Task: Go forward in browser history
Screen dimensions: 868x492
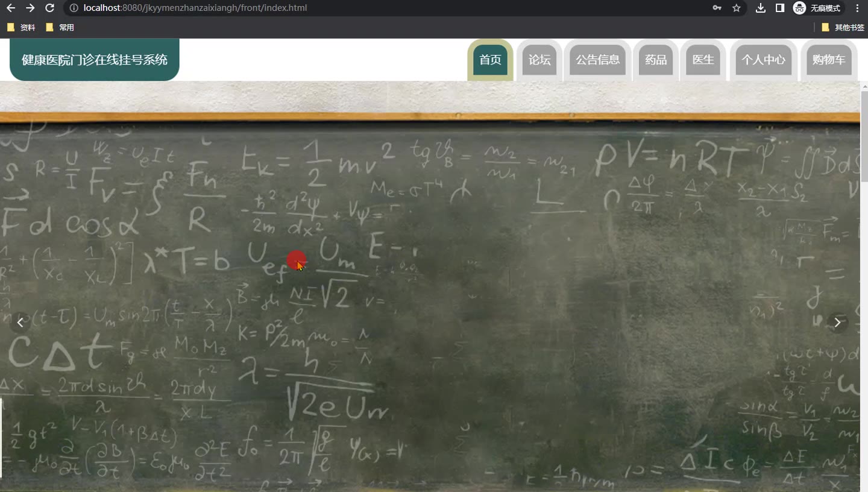Action: point(30,8)
